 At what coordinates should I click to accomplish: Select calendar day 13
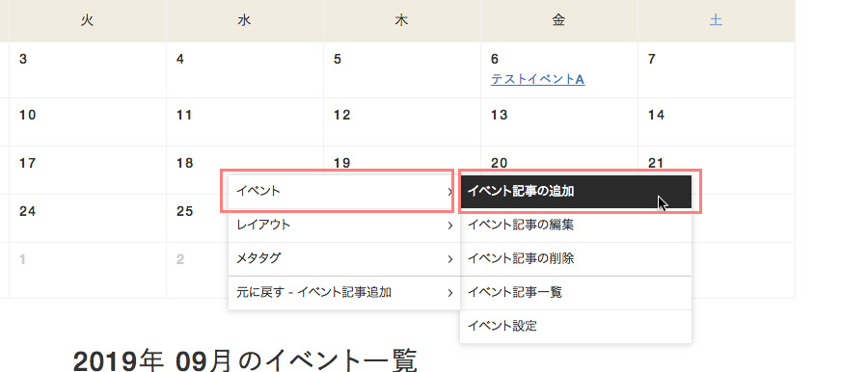[x=499, y=115]
